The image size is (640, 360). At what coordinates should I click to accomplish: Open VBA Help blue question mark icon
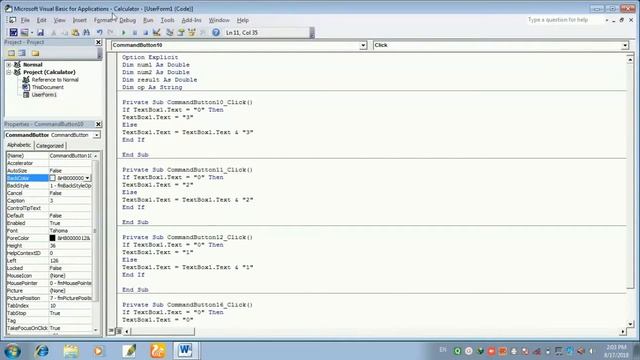coord(216,32)
